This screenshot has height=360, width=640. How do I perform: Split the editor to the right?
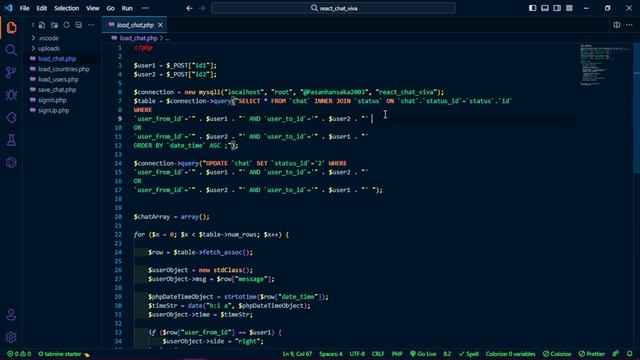point(617,25)
